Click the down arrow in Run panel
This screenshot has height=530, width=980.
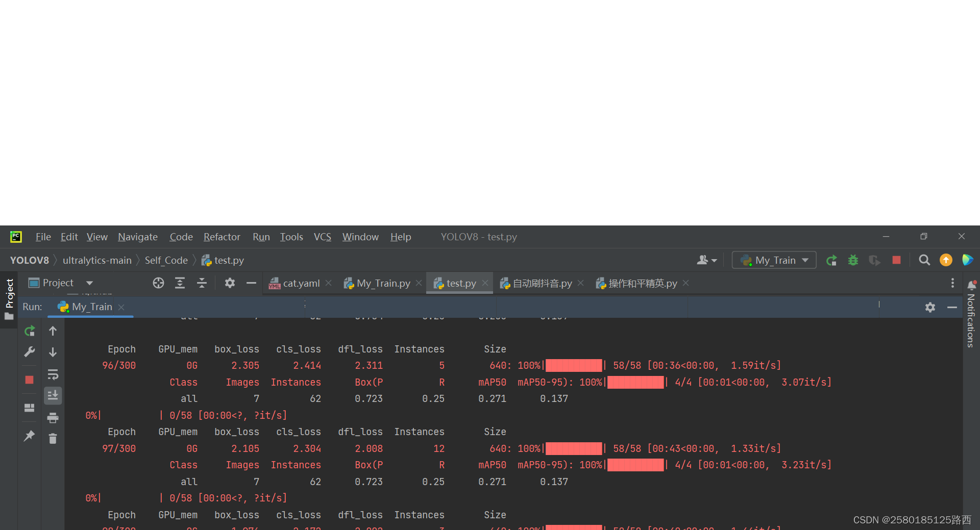[53, 352]
